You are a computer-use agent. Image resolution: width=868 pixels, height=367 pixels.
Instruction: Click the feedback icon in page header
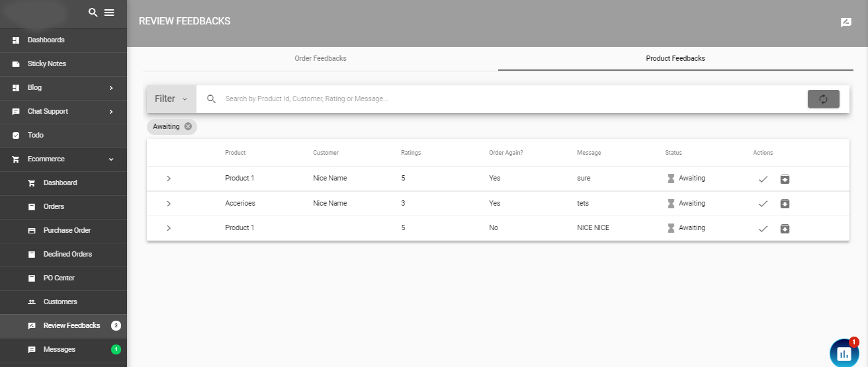846,22
